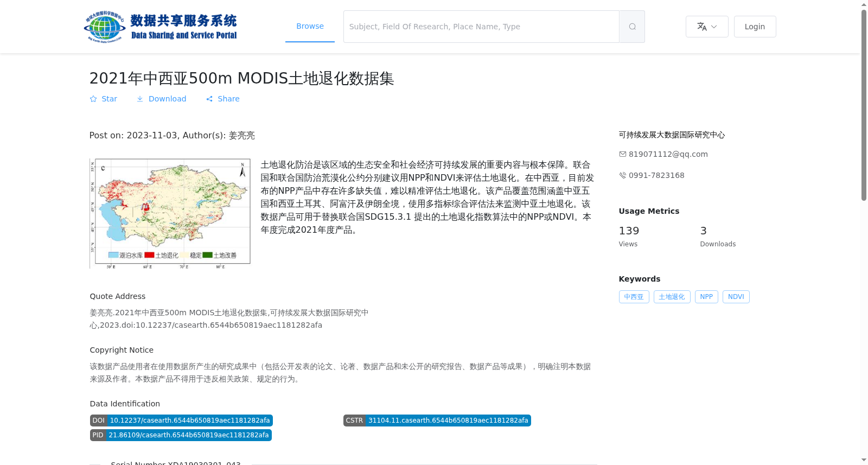The width and height of the screenshot is (868, 465).
Task: Click the dataset title 2021年中西亚500m MODIS土地退化数据集
Action: 241,78
